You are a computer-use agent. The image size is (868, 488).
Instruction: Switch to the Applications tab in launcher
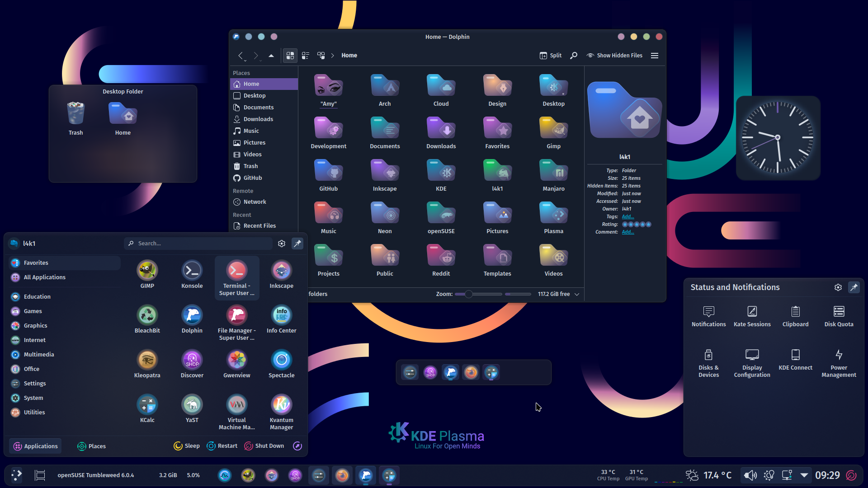click(x=36, y=446)
